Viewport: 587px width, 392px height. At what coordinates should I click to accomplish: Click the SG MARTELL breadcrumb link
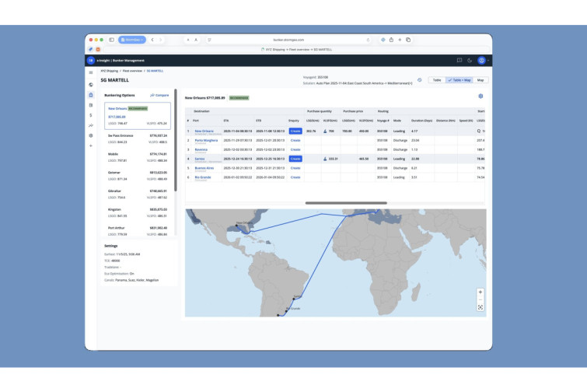coord(155,71)
